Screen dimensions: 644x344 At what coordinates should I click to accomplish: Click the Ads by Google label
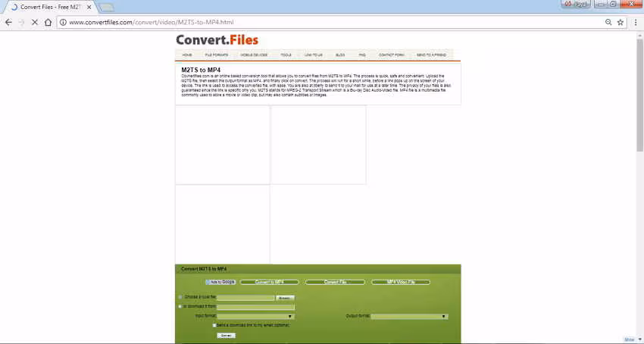coord(221,282)
